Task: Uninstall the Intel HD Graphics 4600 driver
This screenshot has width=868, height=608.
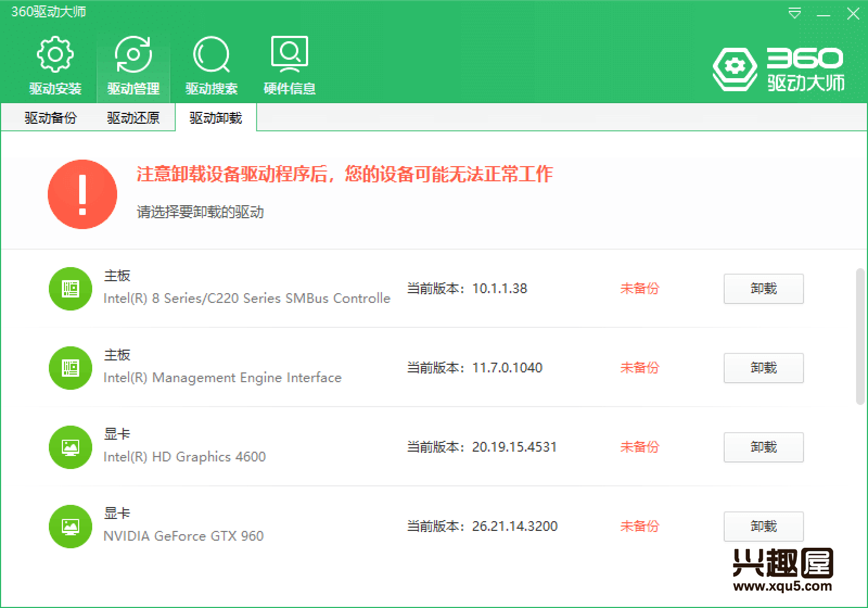Action: coord(763,447)
